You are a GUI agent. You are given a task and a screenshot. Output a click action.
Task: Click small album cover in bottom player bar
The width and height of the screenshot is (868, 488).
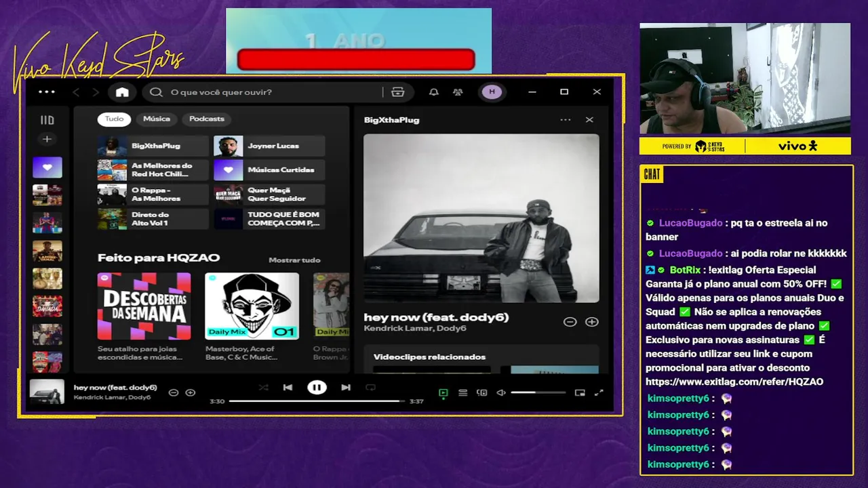pos(47,392)
